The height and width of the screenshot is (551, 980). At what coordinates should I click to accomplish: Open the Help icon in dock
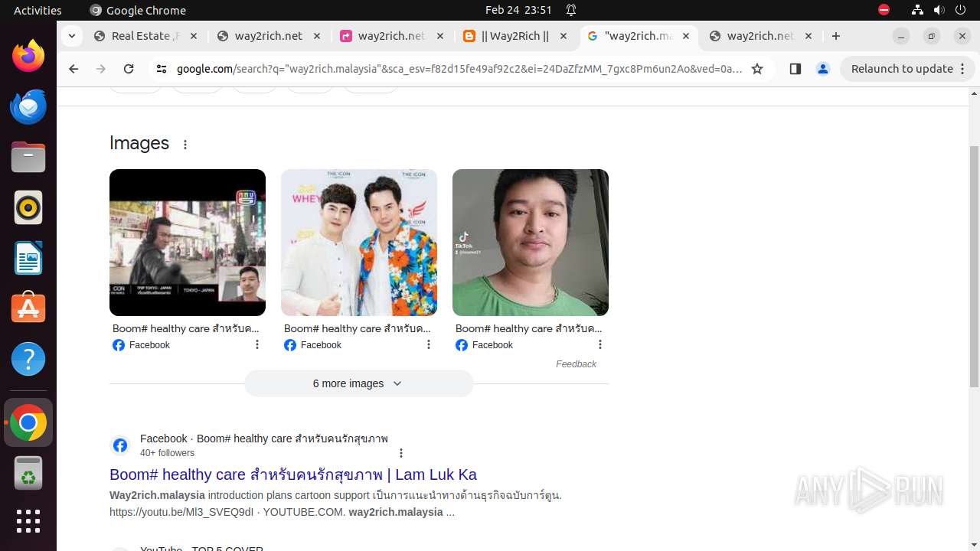click(x=28, y=359)
